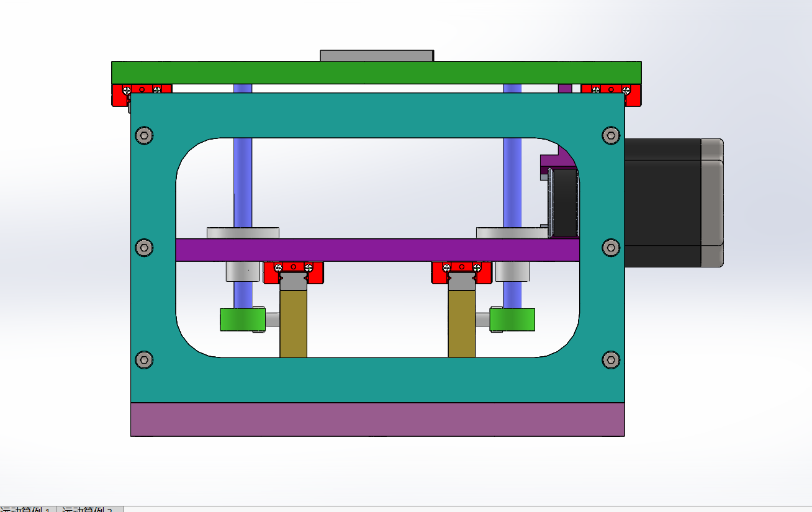The height and width of the screenshot is (512, 812).
Task: Pick the gray flange on the right rod
Action: (512, 233)
